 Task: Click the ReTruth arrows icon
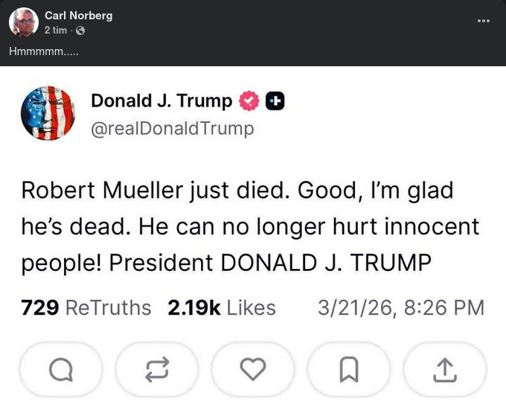[157, 369]
